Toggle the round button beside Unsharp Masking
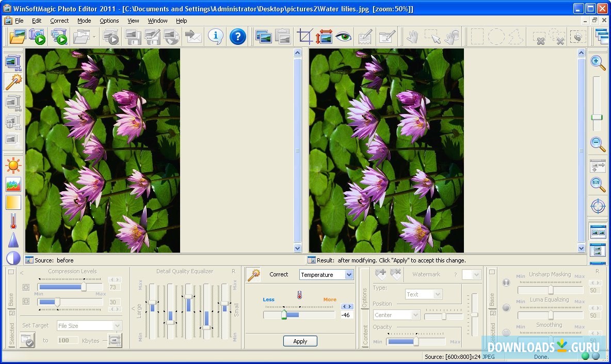The image size is (611, 364). tap(506, 283)
